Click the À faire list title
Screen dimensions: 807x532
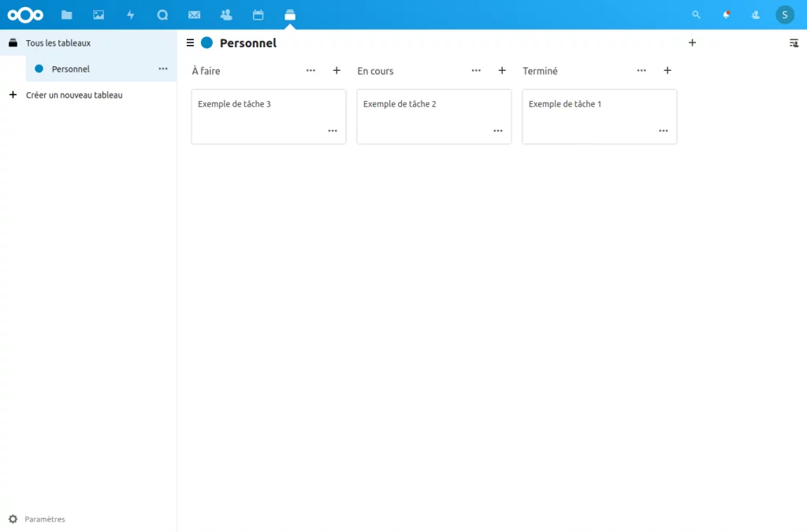tap(206, 71)
